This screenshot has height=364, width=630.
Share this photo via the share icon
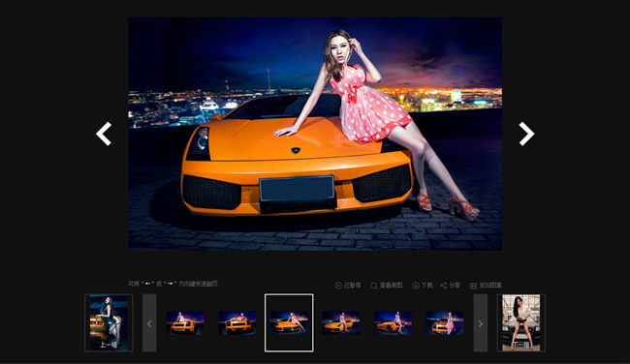pyautogui.click(x=444, y=286)
